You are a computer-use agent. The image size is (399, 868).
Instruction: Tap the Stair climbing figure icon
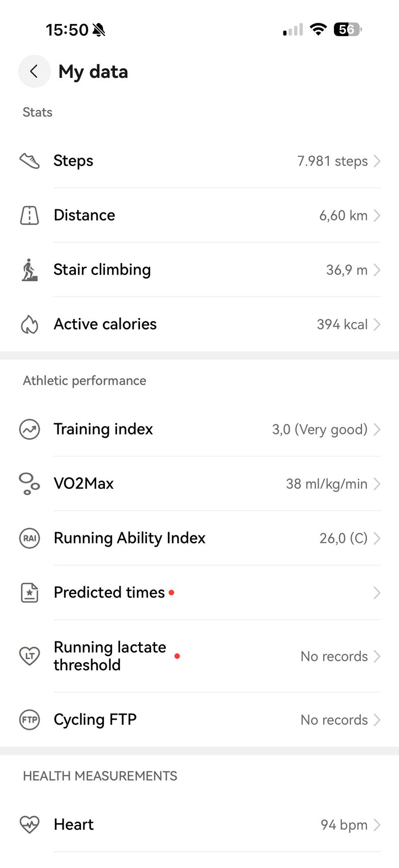[x=30, y=270]
